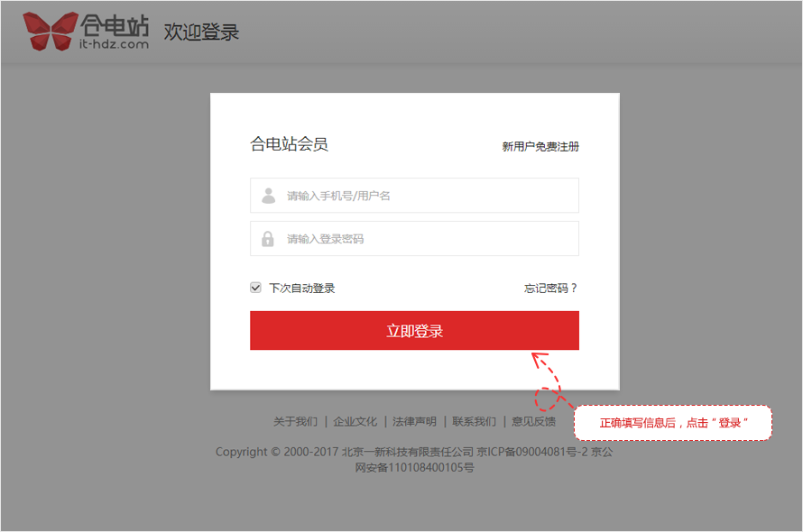Click the 欢迎登录 header title
This screenshot has width=803, height=532.
click(201, 32)
